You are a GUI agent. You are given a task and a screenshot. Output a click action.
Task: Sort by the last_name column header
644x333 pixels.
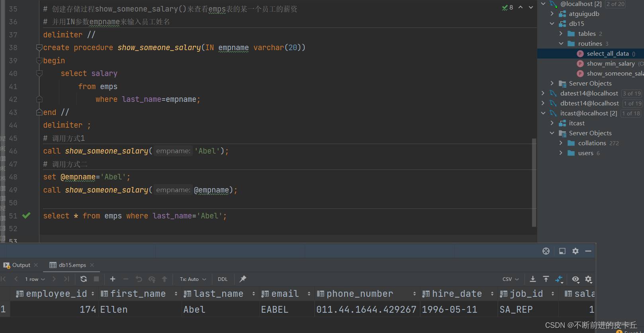point(218,294)
